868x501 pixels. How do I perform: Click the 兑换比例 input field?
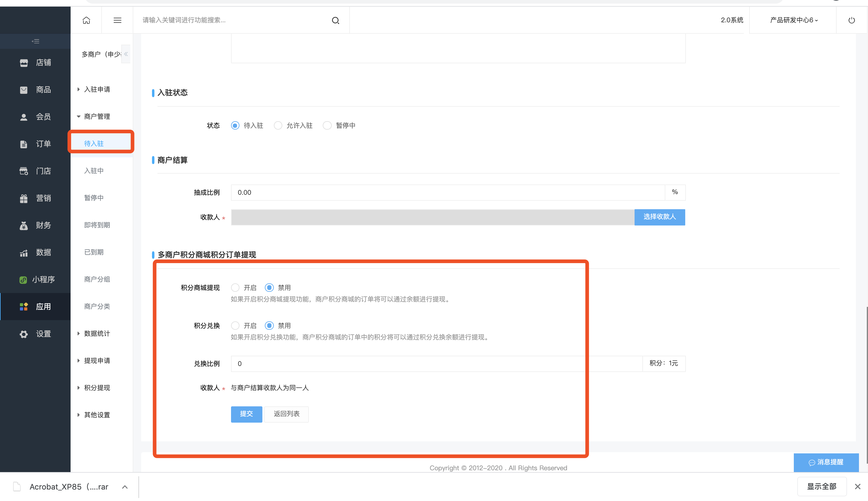click(437, 364)
